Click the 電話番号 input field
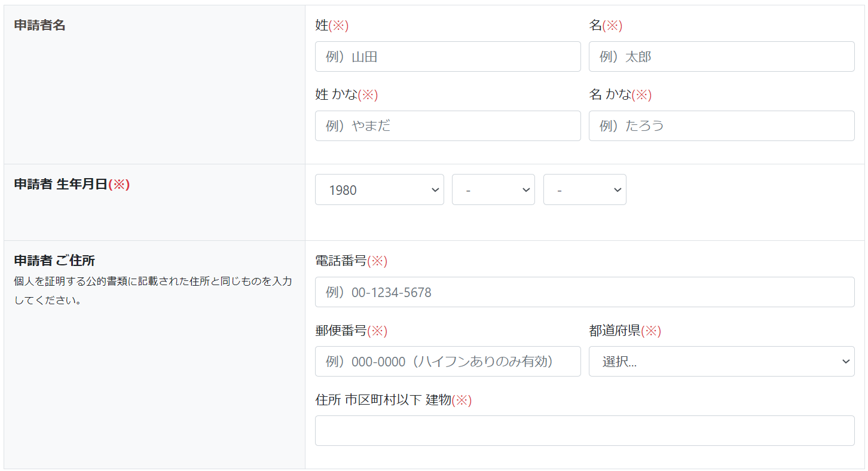 (585, 292)
